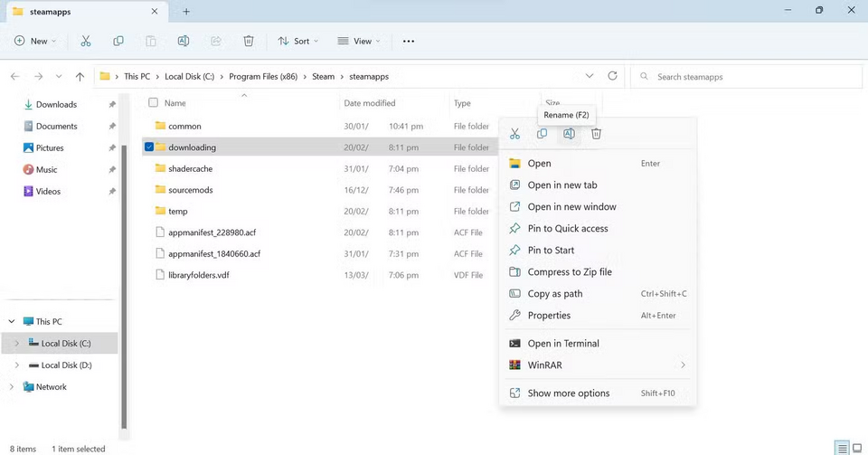Click the Copy icon in the main toolbar
The width and height of the screenshot is (868, 455).
[x=118, y=41]
